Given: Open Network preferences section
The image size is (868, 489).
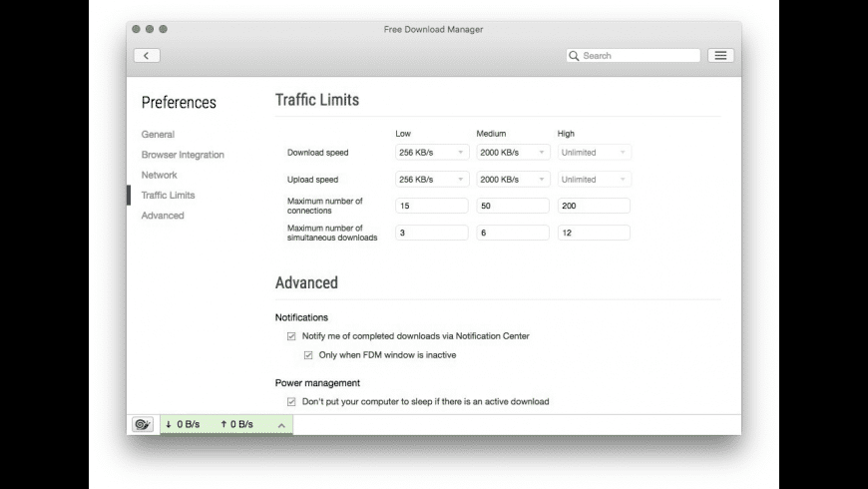Looking at the screenshot, I should pyautogui.click(x=159, y=175).
